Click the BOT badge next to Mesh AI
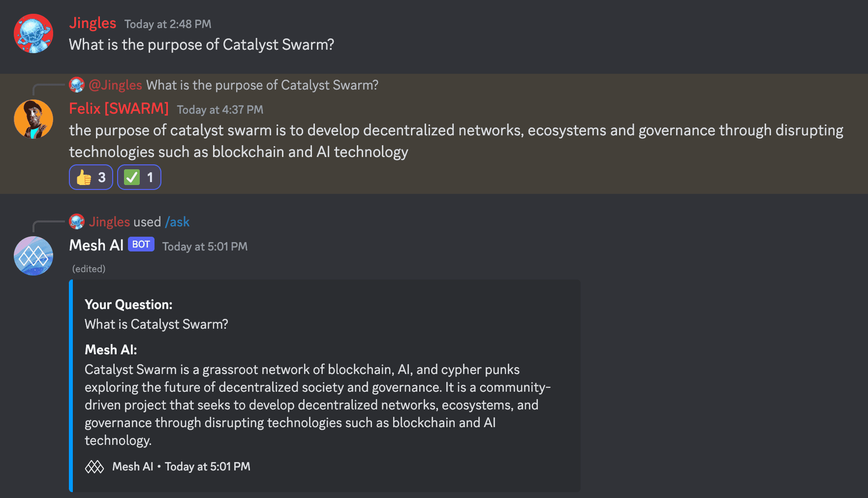The width and height of the screenshot is (868, 498). 141,244
